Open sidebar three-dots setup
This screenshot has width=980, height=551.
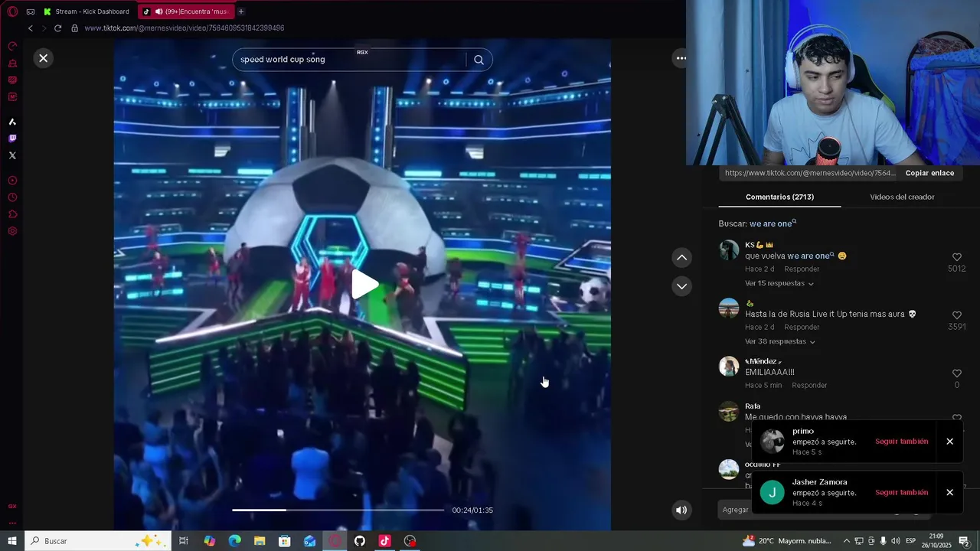(12, 523)
